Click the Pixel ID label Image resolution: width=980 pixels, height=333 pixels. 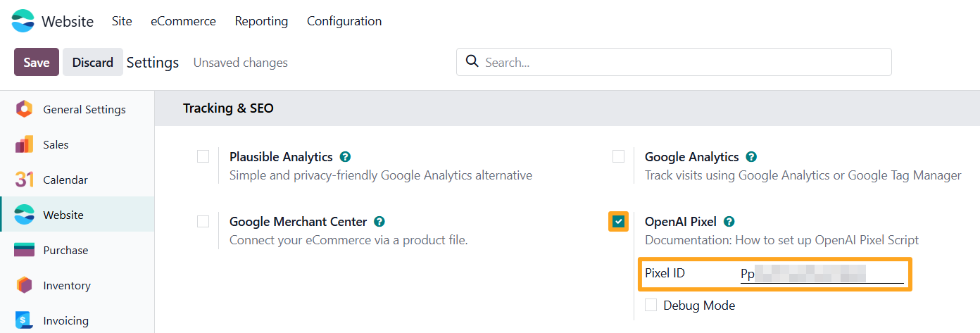click(x=665, y=273)
